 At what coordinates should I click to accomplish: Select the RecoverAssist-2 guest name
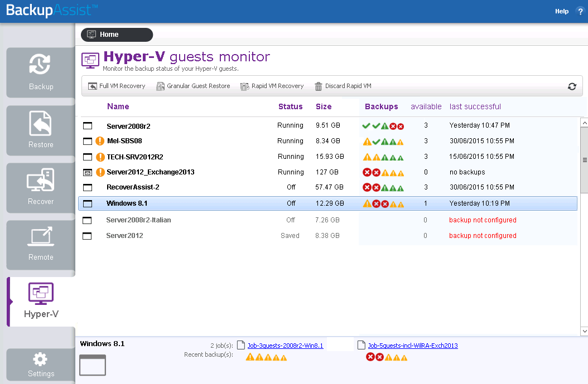click(133, 187)
